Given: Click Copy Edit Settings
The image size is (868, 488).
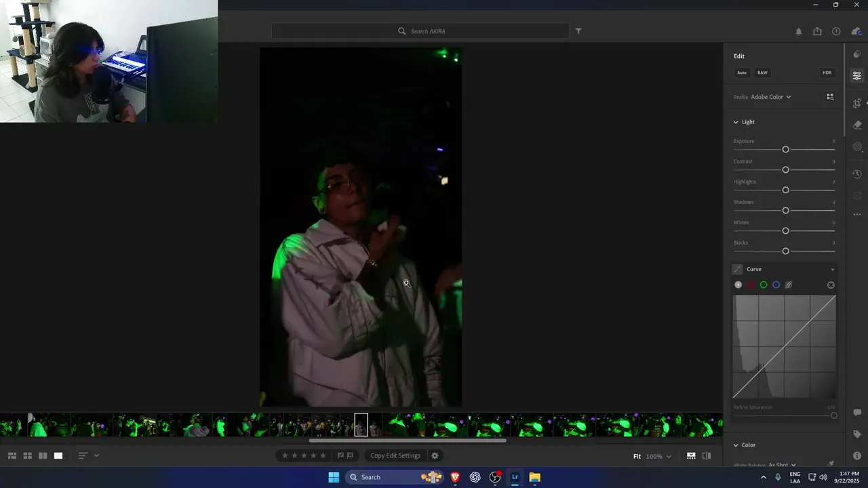Looking at the screenshot, I should coord(395,455).
